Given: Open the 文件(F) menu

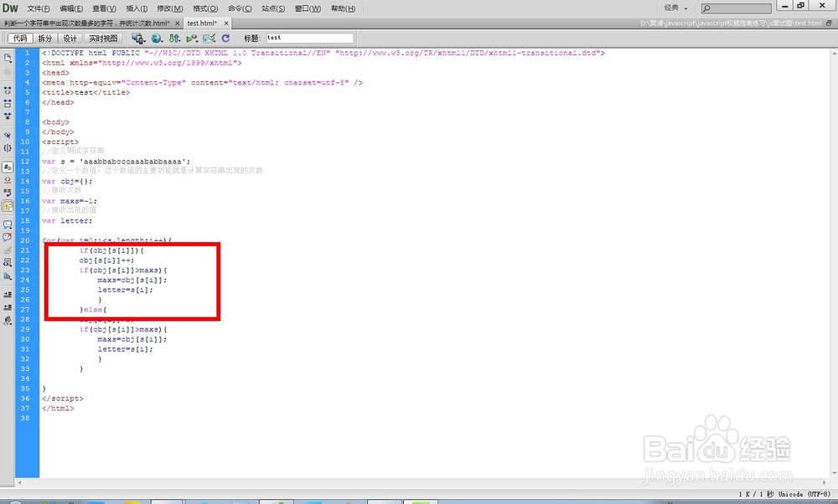Looking at the screenshot, I should [x=39, y=8].
